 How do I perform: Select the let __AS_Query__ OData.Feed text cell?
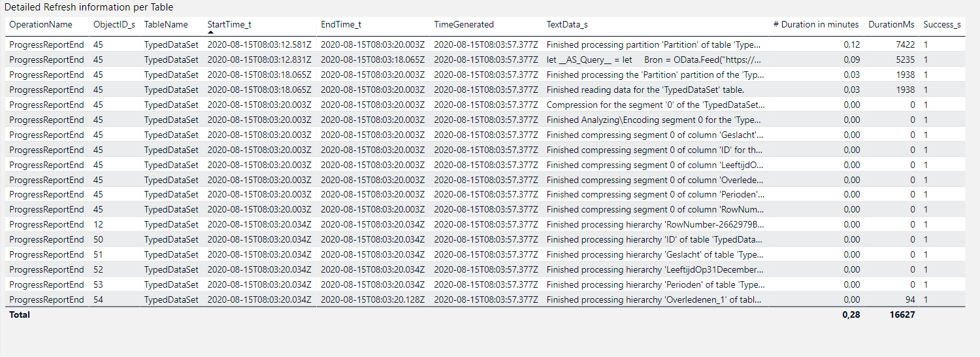coord(653,59)
